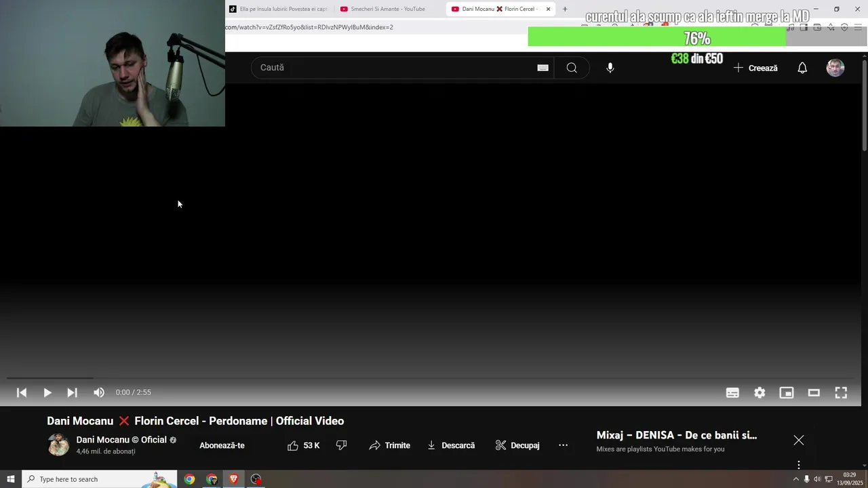
Task: Open the player settings gear
Action: tap(759, 392)
